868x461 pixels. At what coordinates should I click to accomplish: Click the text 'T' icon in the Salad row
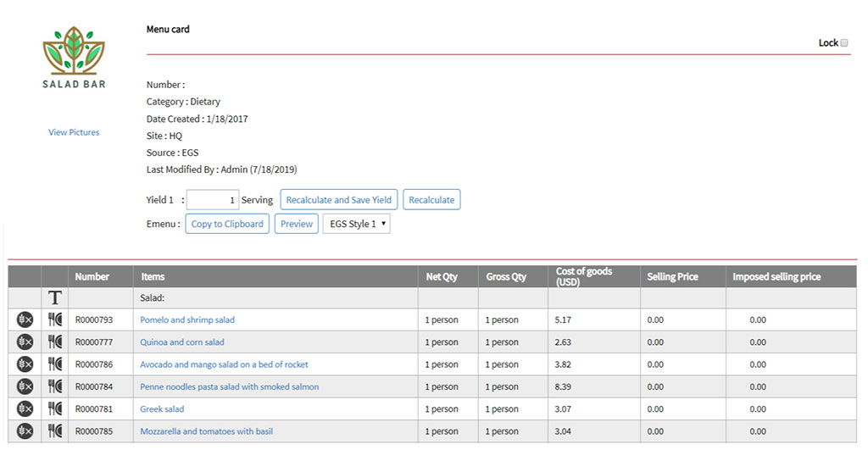click(55, 298)
